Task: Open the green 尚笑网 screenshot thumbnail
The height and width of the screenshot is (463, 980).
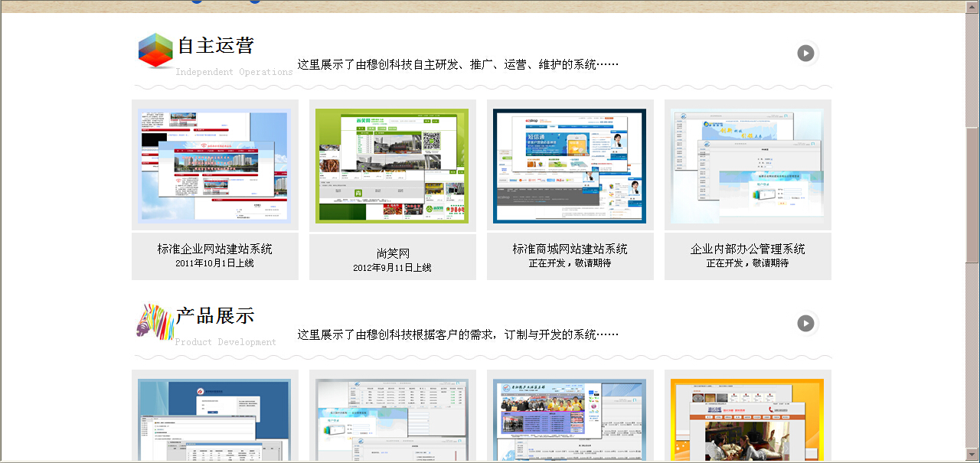Action: pyautogui.click(x=392, y=165)
